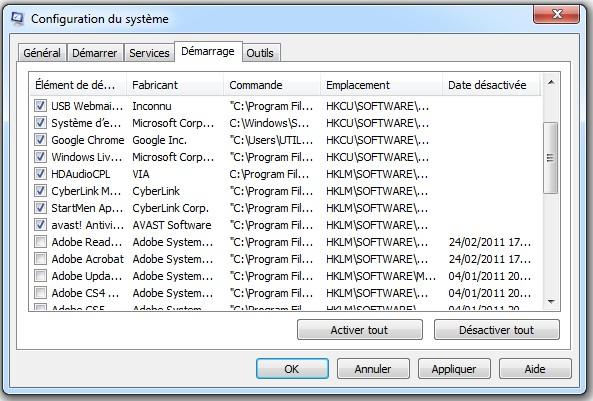
Task: Click the Désactiver tout button
Action: tap(497, 330)
